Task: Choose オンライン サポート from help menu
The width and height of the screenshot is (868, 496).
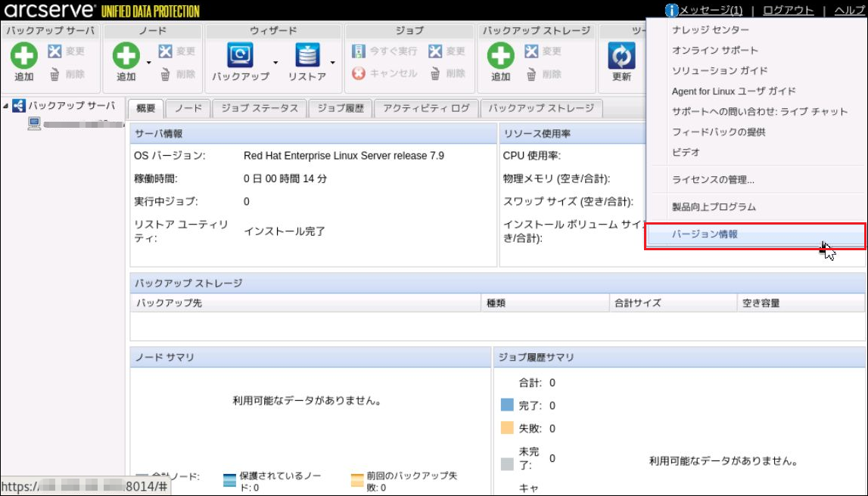Action: [714, 51]
